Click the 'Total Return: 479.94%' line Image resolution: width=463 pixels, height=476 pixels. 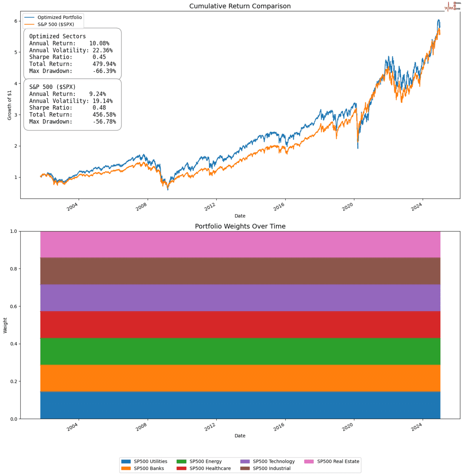pyautogui.click(x=72, y=64)
